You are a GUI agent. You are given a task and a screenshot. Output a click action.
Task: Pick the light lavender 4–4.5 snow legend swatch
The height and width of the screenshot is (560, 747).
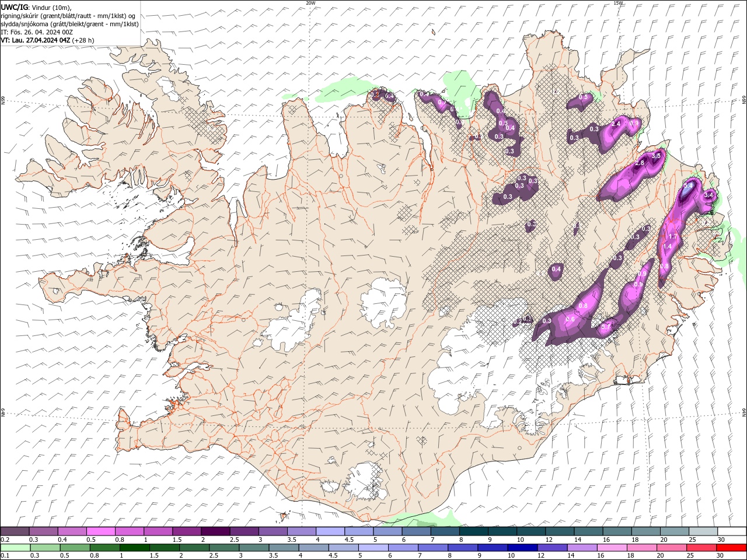pos(330,531)
